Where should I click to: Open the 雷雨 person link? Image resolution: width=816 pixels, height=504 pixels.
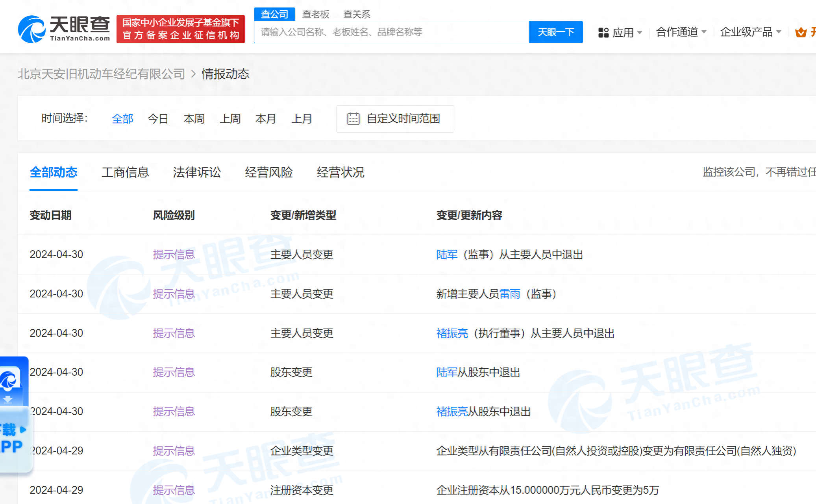pyautogui.click(x=510, y=294)
